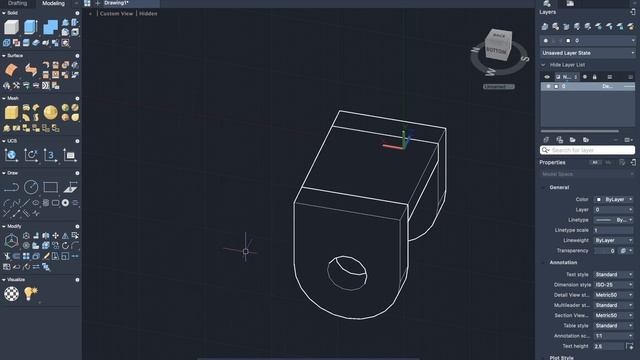Open the current layer 0 dropdown
Viewport: 640px width, 360px height.
(588, 40)
